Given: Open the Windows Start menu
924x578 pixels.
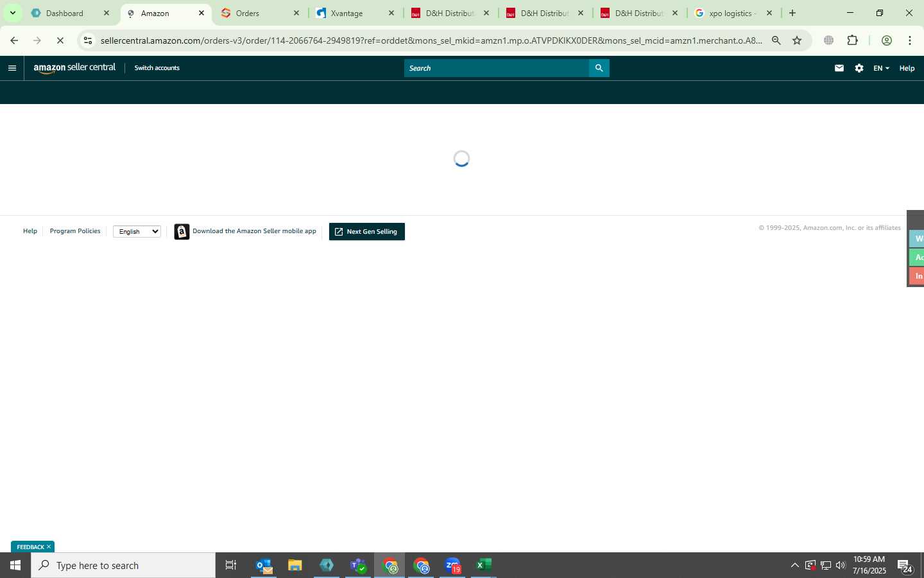Looking at the screenshot, I should pyautogui.click(x=15, y=565).
